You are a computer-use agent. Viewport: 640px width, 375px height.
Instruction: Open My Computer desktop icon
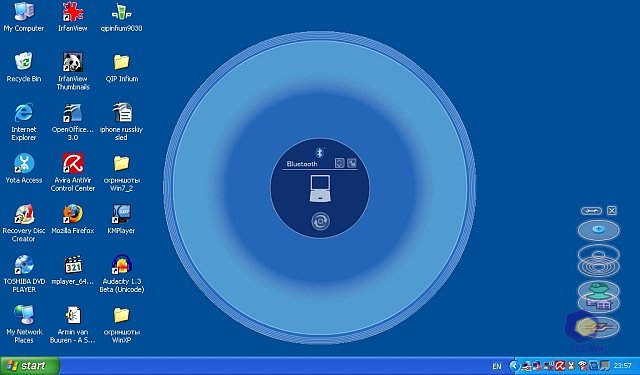(24, 17)
